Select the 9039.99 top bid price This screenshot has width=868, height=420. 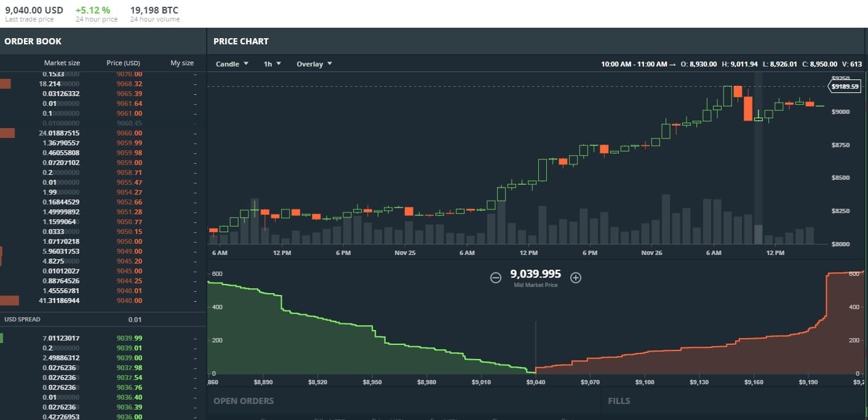[x=129, y=338]
